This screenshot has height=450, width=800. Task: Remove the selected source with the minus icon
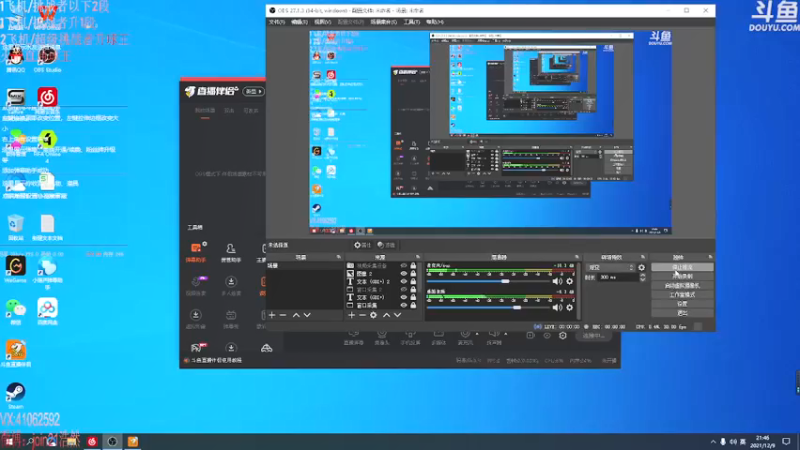tap(362, 315)
